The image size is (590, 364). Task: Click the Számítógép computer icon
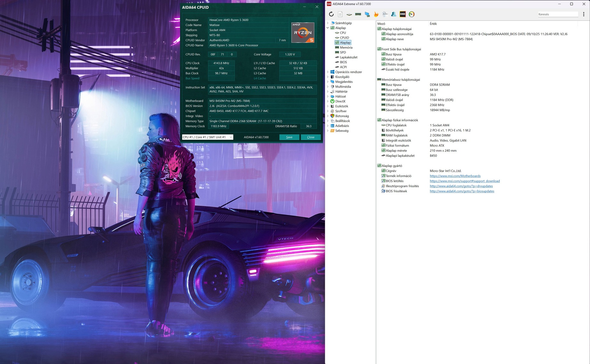[332, 23]
